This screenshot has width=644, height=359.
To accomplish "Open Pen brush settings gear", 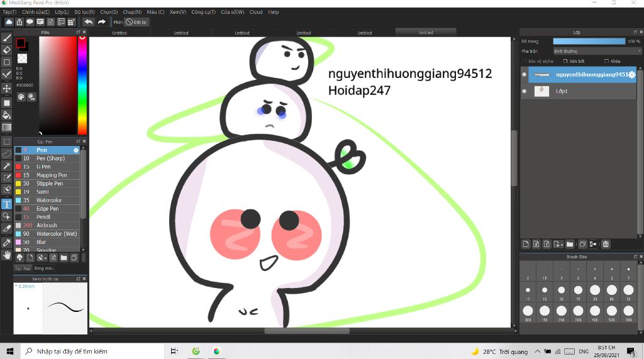I will tap(76, 150).
